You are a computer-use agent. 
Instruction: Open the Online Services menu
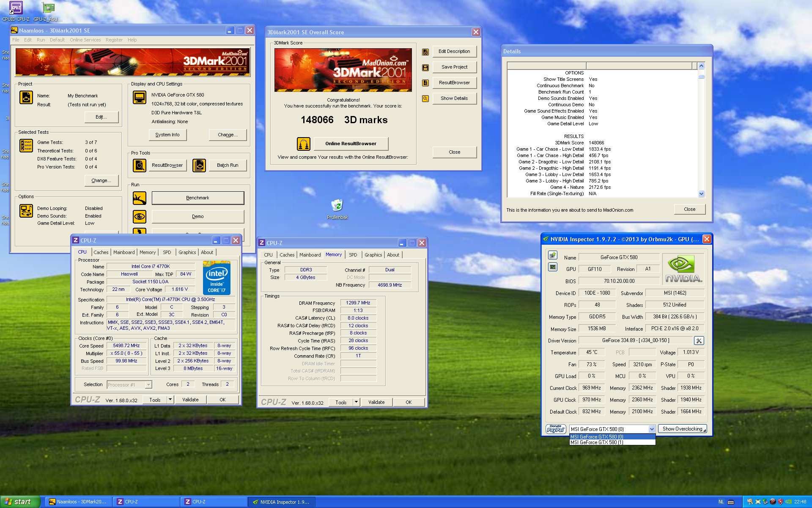coord(85,40)
